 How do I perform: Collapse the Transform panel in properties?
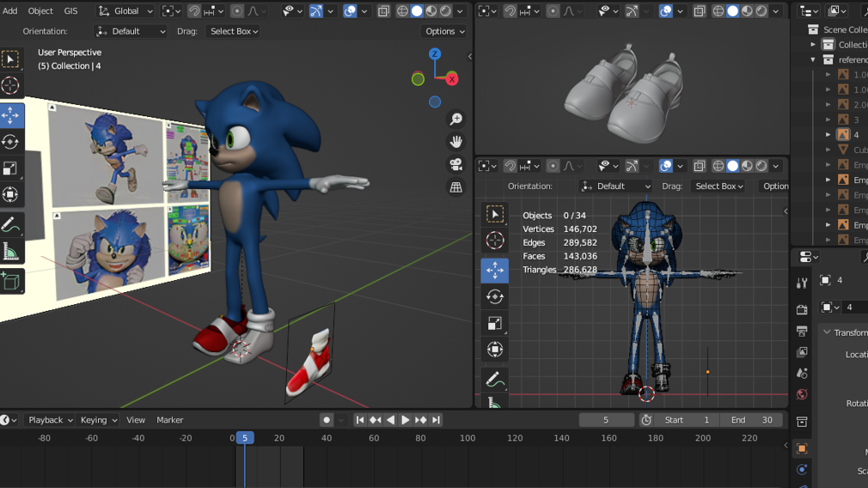click(827, 332)
